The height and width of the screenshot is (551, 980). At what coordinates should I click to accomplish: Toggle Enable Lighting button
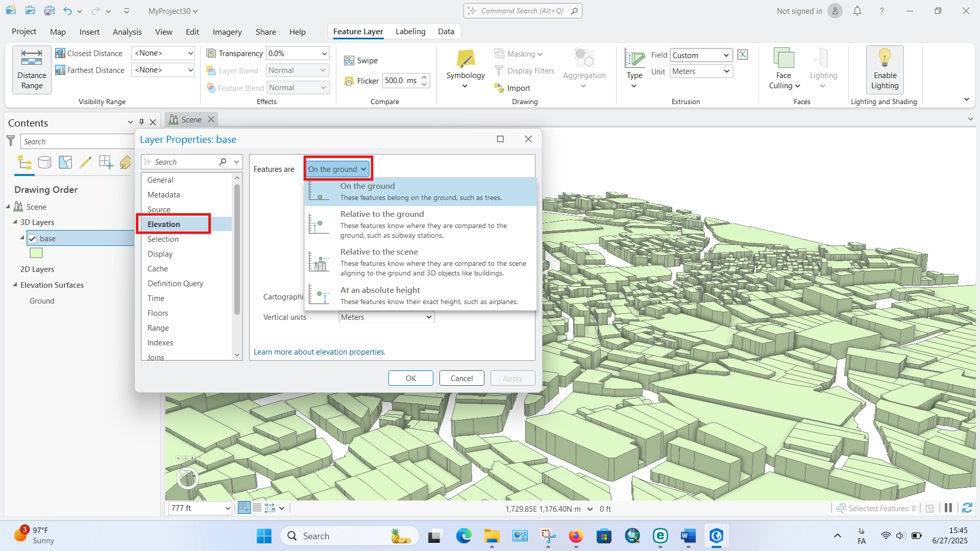point(885,69)
